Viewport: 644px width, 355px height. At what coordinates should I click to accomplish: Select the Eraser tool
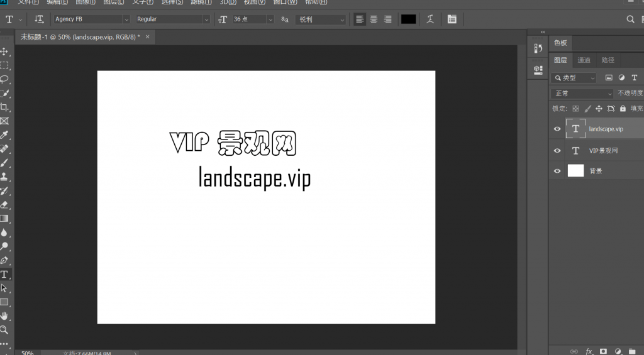pyautogui.click(x=4, y=205)
